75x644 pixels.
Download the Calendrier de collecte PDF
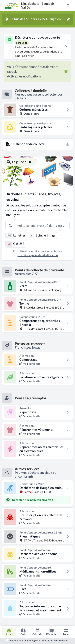67,144
